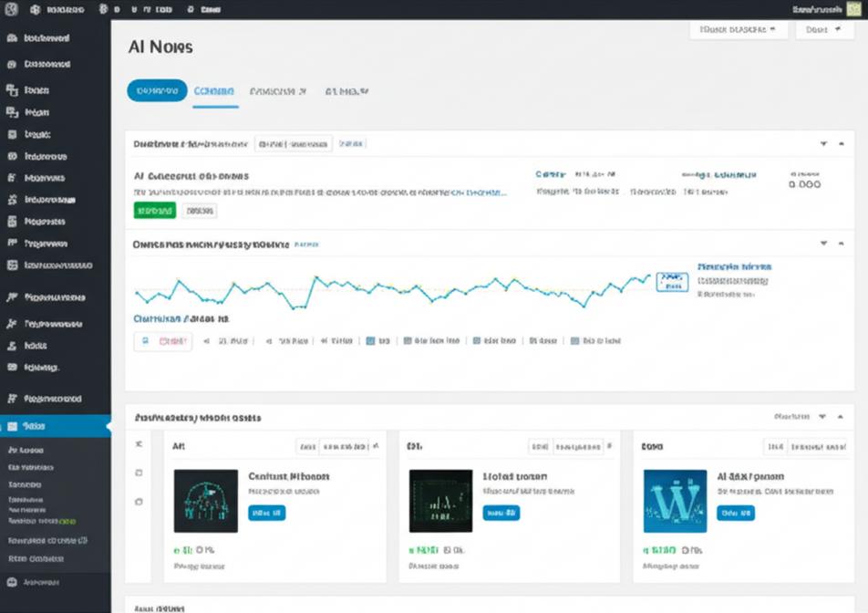Click the red-outlined button below the chart
This screenshot has height=613, width=868.
(x=163, y=341)
